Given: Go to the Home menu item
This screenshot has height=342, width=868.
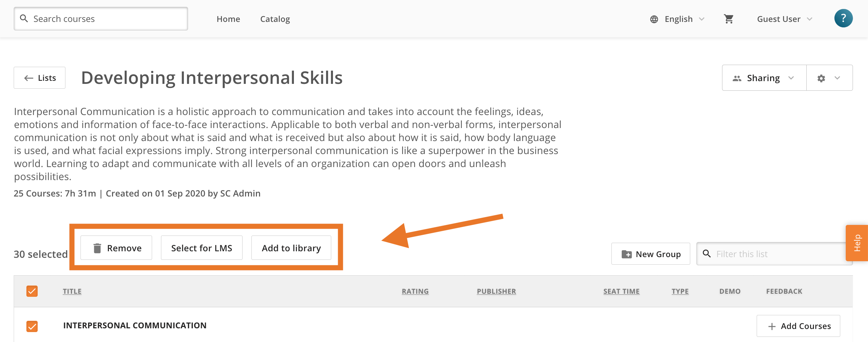Looking at the screenshot, I should point(228,19).
